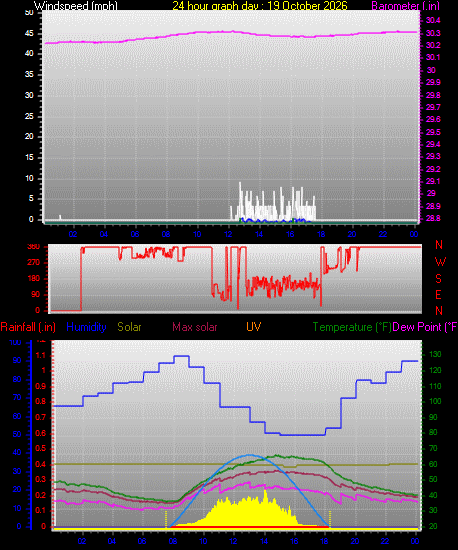Click the 'Windspeed (mph)' chart title
458x550 pixels.
[75, 6]
